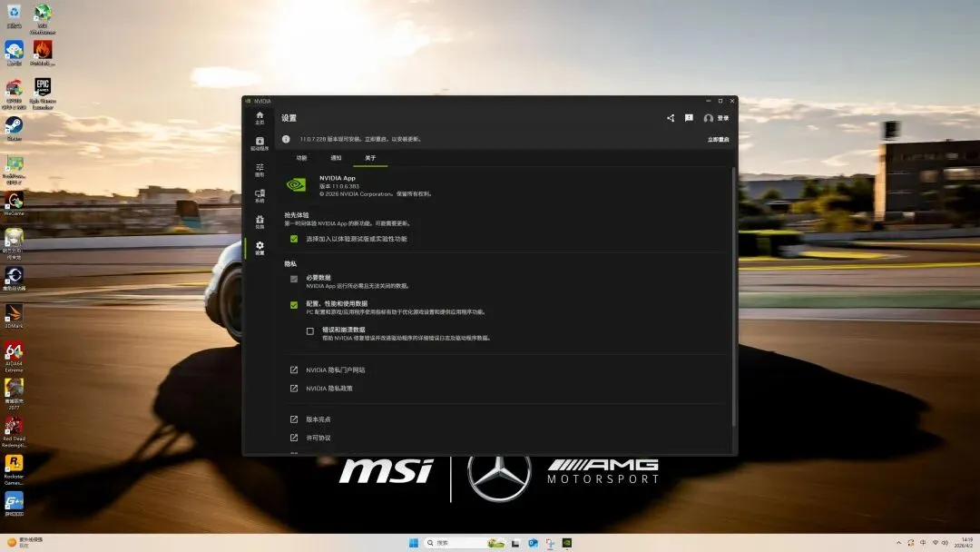Open the red flame app desktop icon
The image size is (980, 552).
(x=43, y=54)
